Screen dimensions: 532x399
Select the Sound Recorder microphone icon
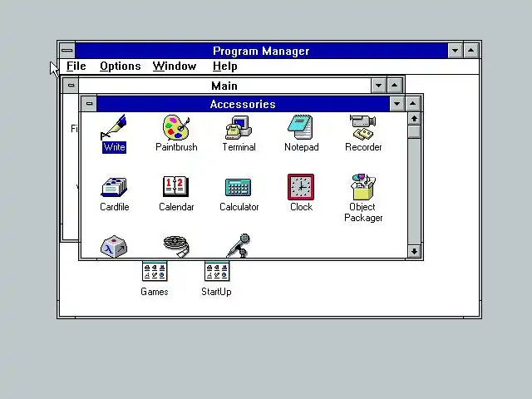point(239,246)
